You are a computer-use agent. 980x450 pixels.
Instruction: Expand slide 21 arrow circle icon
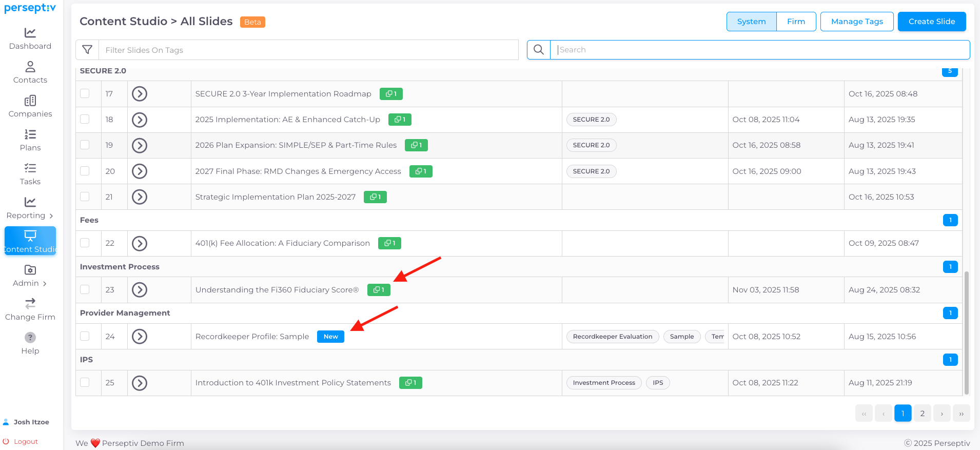140,197
